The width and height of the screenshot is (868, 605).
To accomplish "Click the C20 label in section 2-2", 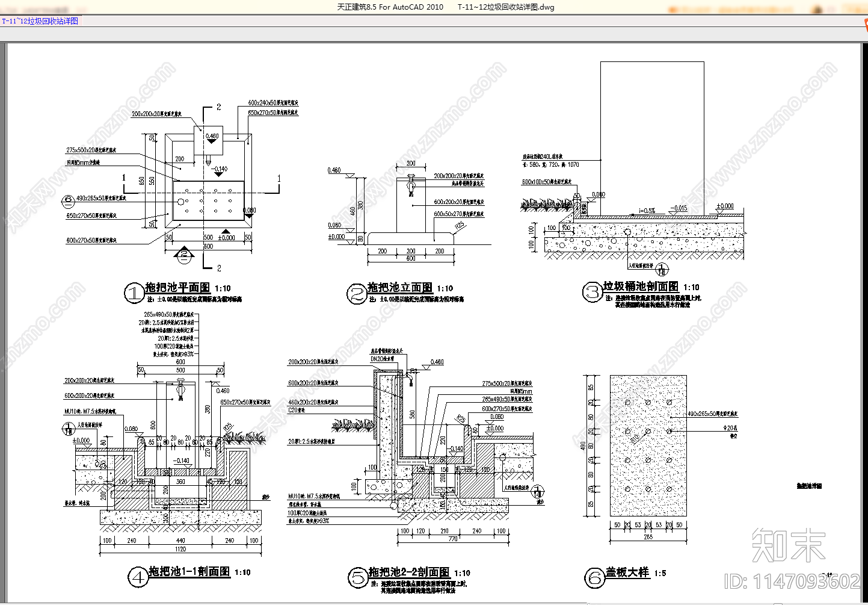I will pos(297,410).
